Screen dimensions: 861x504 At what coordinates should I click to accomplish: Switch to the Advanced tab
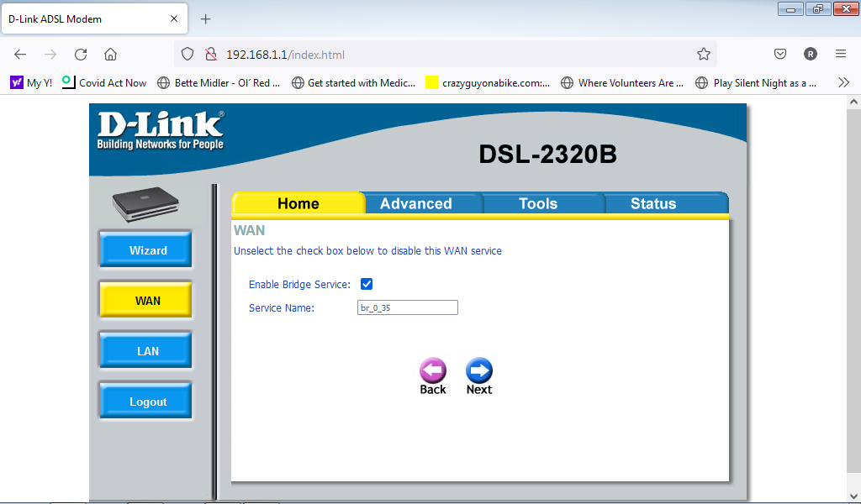pyautogui.click(x=415, y=203)
